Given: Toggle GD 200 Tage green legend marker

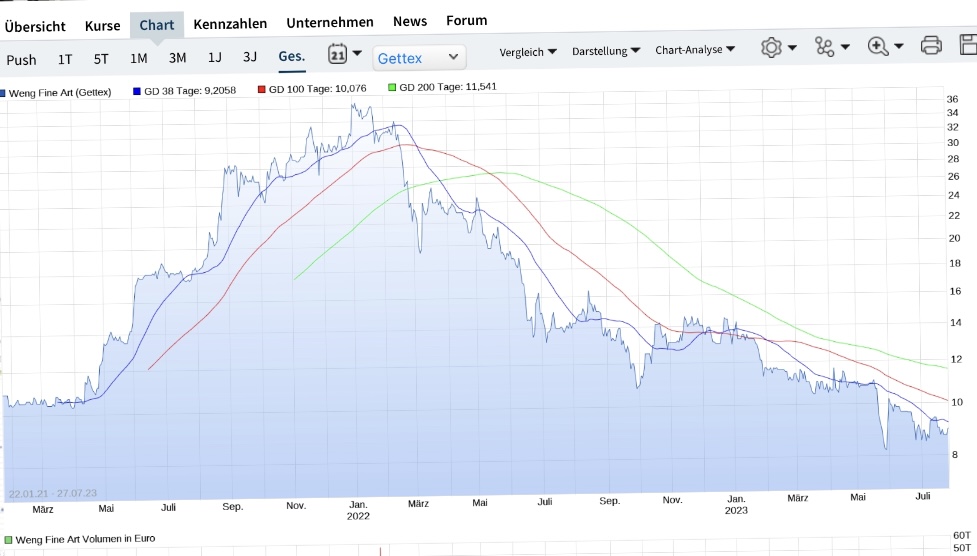Looking at the screenshot, I should pos(392,88).
